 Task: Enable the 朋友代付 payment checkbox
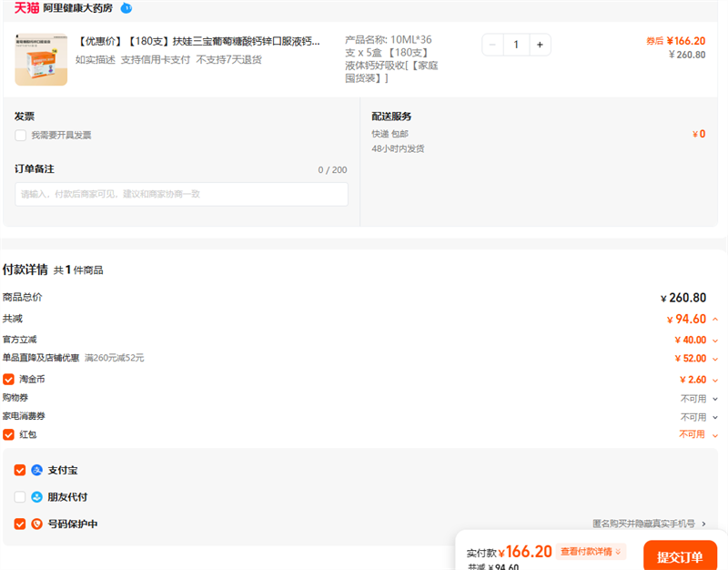[x=20, y=497]
